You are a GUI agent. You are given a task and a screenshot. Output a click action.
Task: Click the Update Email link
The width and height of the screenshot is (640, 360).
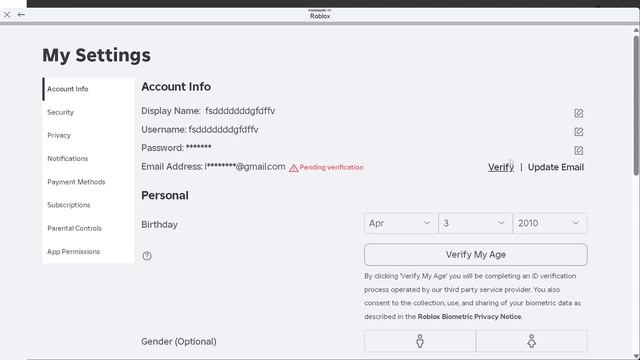click(x=556, y=167)
